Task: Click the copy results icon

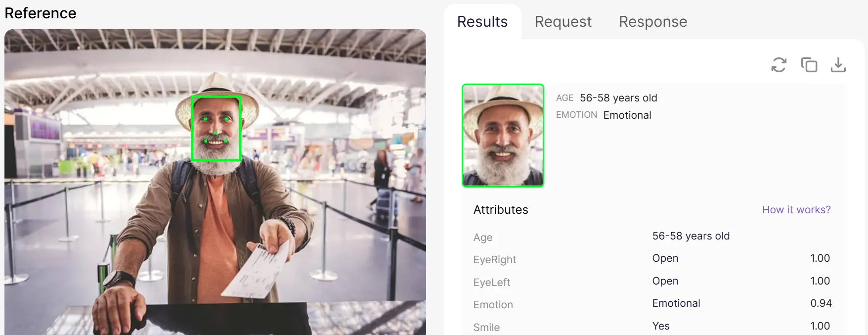Action: (x=809, y=65)
